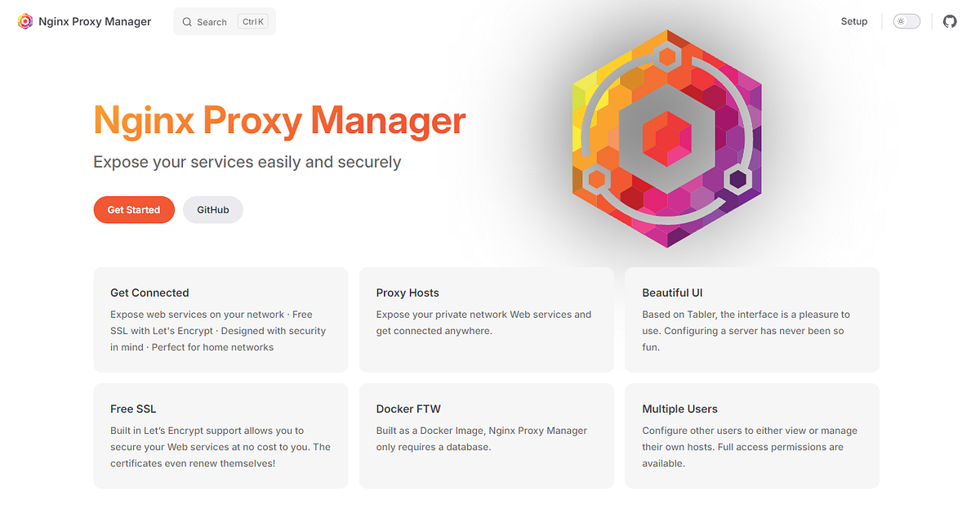This screenshot has width=980, height=518.
Task: Select the Get Connected feature card
Action: pos(220,319)
